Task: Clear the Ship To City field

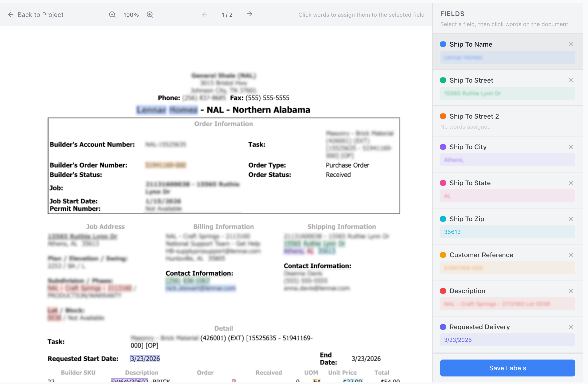Action: [x=571, y=147]
